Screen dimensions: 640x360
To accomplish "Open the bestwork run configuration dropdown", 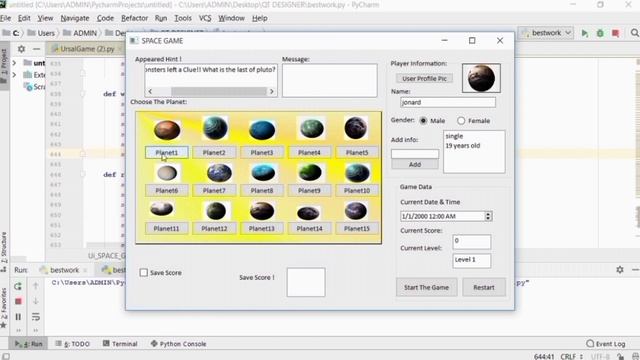I will pos(546,33).
